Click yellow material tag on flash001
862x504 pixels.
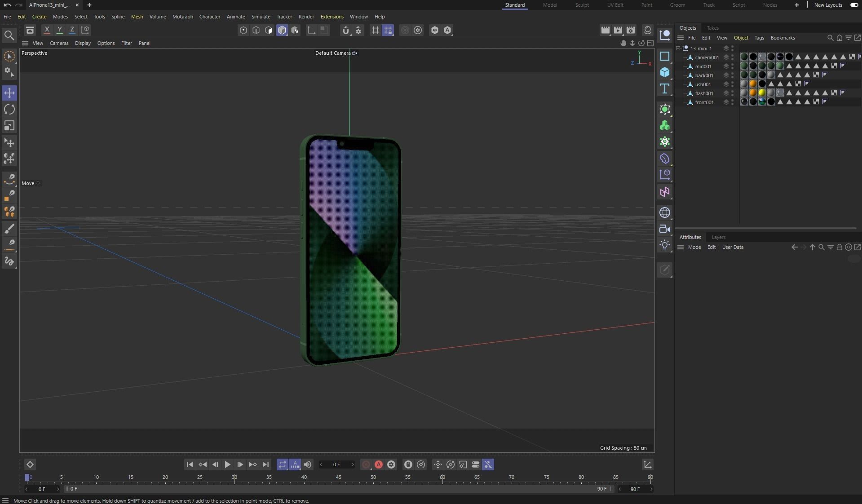click(x=762, y=93)
